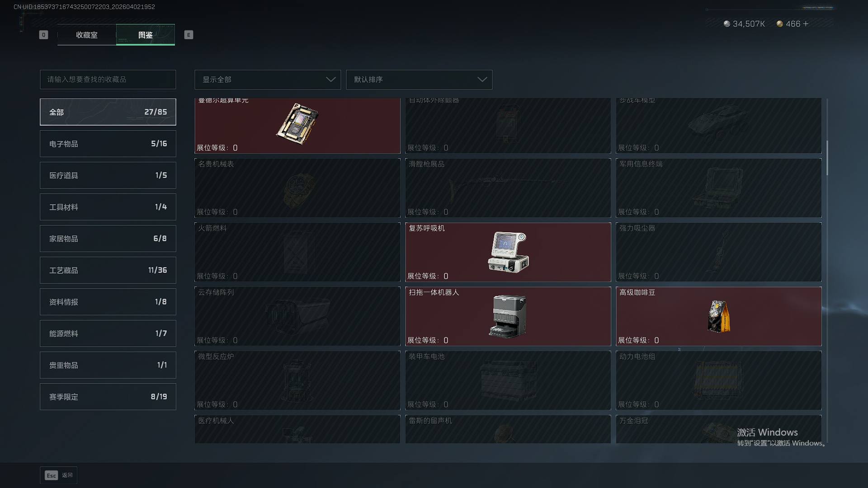Select the 曼德尔超算单元 chip icon
This screenshot has width=868, height=488.
(x=297, y=124)
